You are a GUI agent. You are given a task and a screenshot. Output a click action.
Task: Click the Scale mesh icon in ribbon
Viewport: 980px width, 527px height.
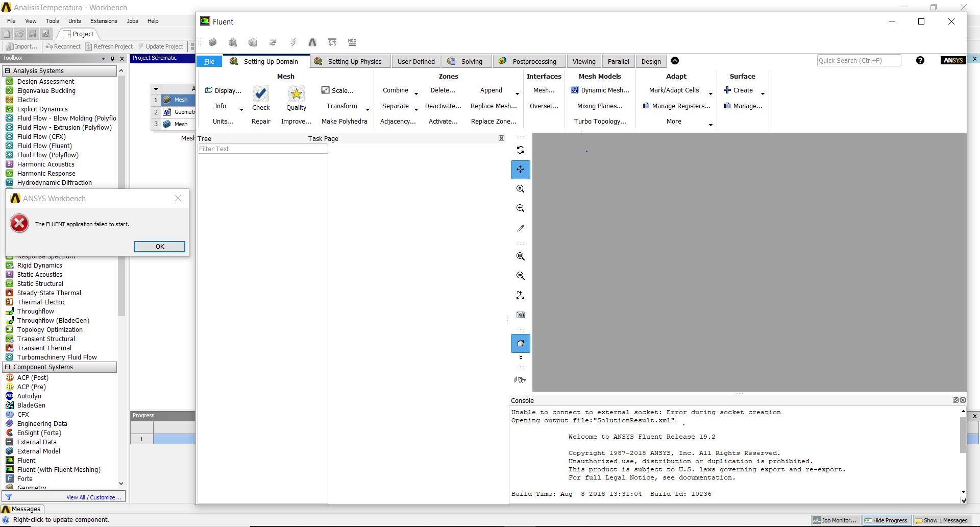pyautogui.click(x=325, y=90)
